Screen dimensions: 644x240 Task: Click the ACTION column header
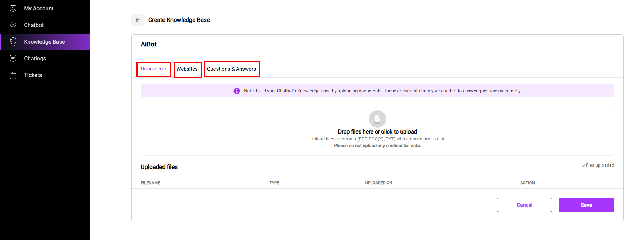527,183
